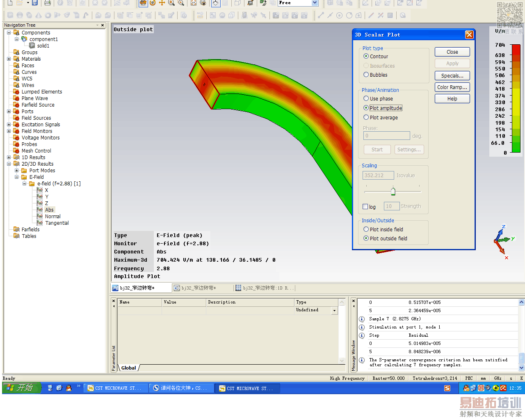This screenshot has width=525, height=420.
Task: Click the greyed Brick shape creation icon
Action: (10, 15)
